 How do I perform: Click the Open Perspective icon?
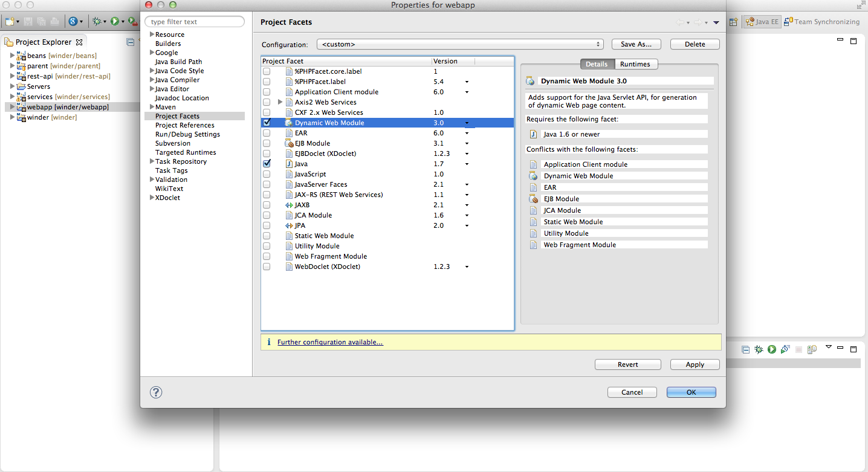coord(733,21)
